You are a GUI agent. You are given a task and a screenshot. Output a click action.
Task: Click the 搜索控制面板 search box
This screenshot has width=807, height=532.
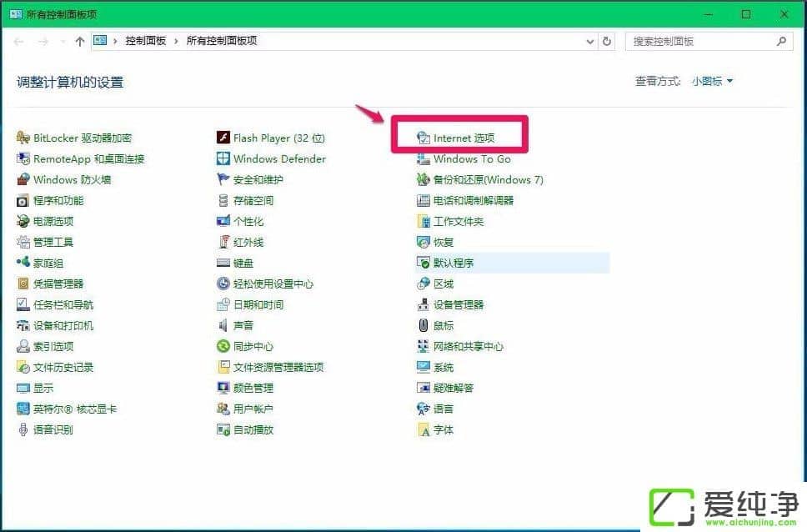pos(700,41)
